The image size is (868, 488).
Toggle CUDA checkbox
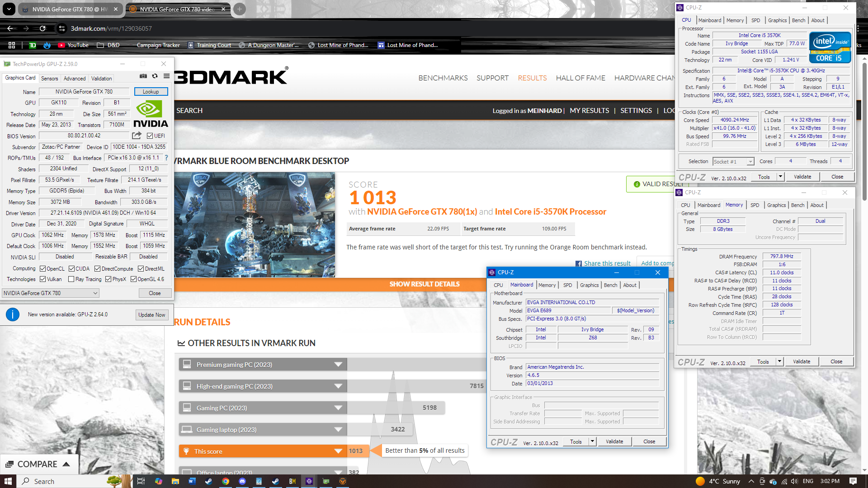point(71,268)
